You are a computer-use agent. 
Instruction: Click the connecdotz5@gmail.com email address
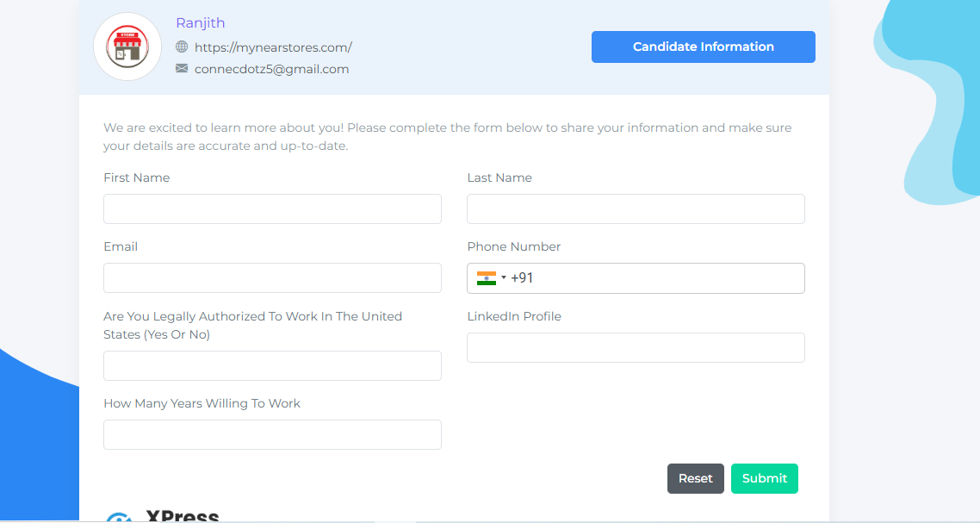tap(271, 69)
